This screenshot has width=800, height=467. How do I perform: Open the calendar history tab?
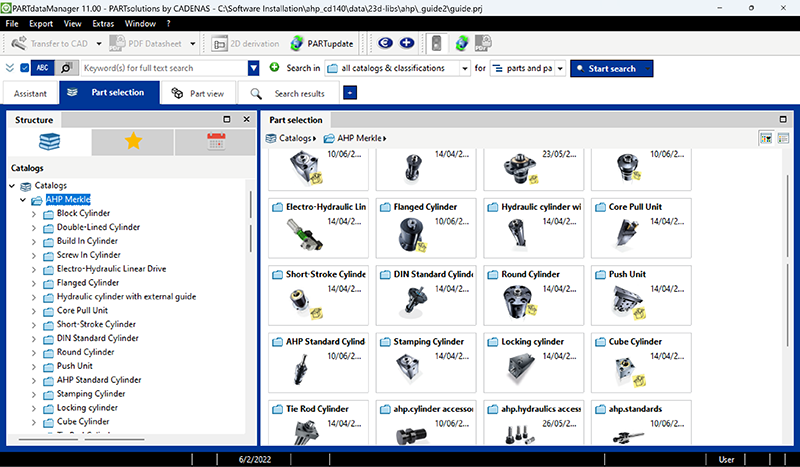tap(216, 141)
